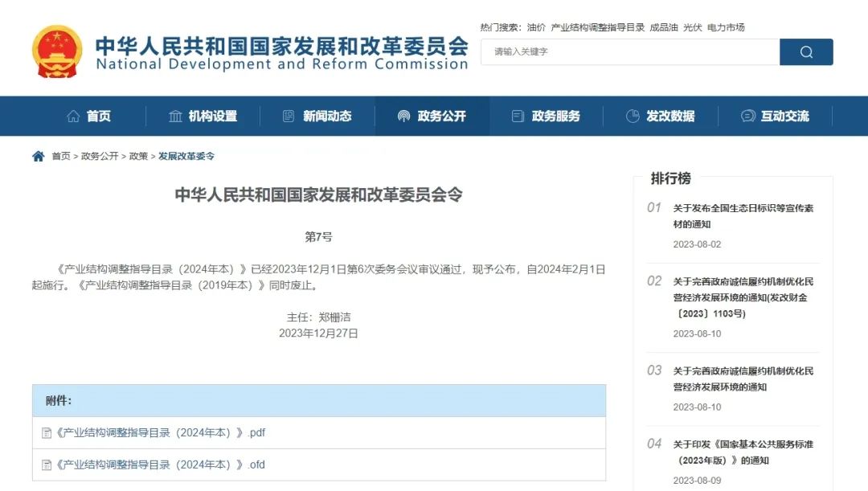Open ranking 02 notice with 发改财金〔2023〕1103号
This screenshot has height=491, width=868.
point(743,297)
